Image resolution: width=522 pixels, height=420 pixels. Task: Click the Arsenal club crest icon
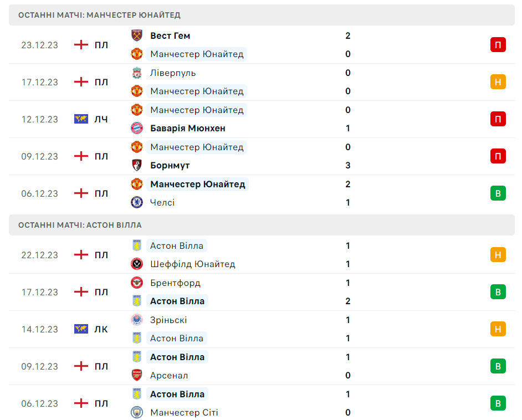coord(137,375)
